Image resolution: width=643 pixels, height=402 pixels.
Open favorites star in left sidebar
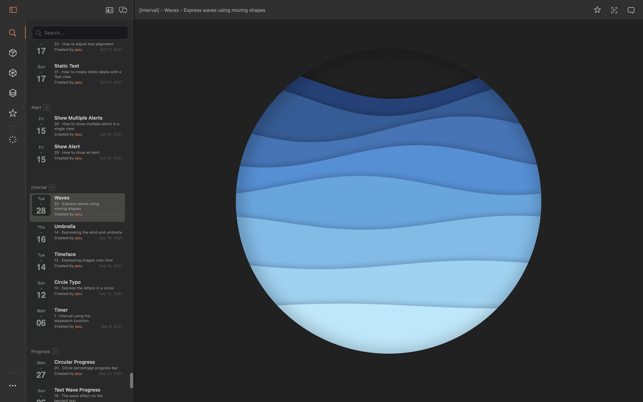(13, 113)
